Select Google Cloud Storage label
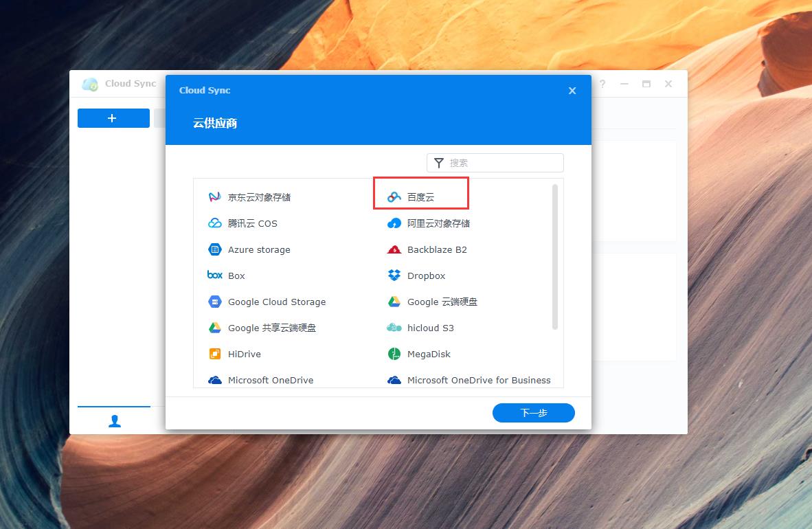Viewport: 812px width, 529px height. [x=277, y=302]
